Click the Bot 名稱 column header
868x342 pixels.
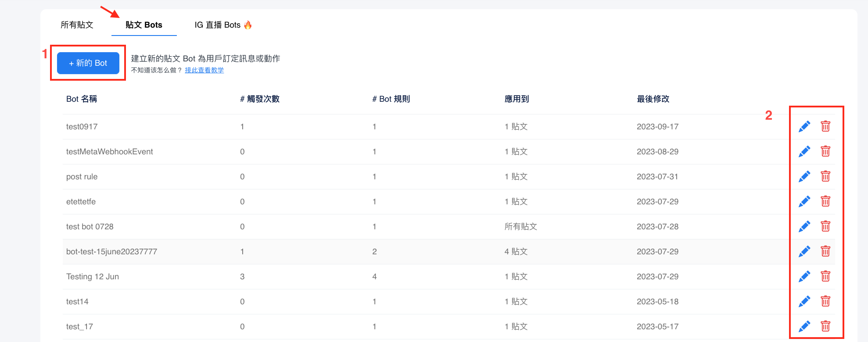click(x=82, y=99)
